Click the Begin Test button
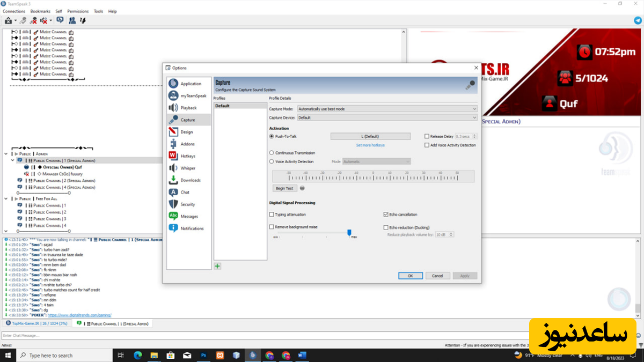The image size is (644, 362). point(284,188)
